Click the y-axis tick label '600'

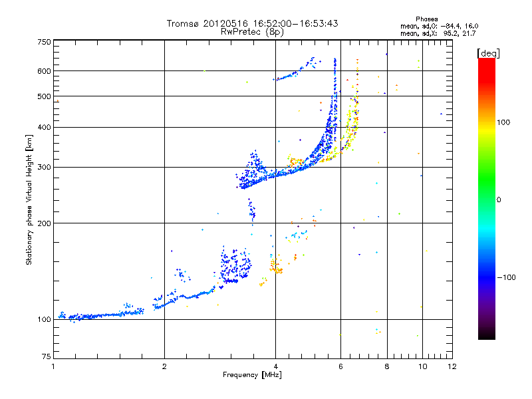tap(45, 71)
